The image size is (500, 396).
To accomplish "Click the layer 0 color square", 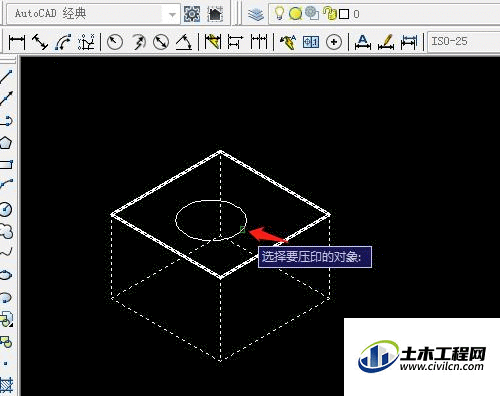I will point(344,14).
